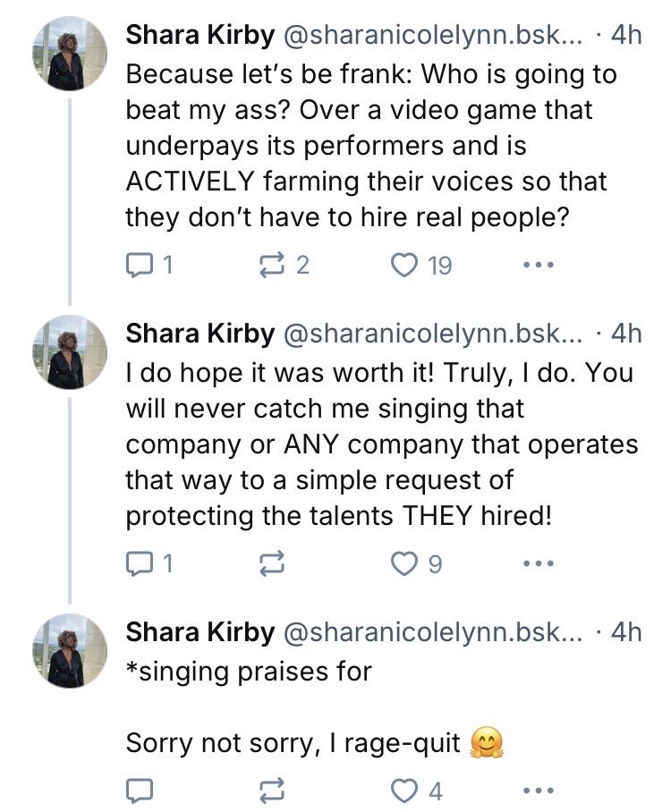Open the 'ACTIVELY farming their voices' post text
The width and height of the screenshot is (671, 812).
point(366,182)
